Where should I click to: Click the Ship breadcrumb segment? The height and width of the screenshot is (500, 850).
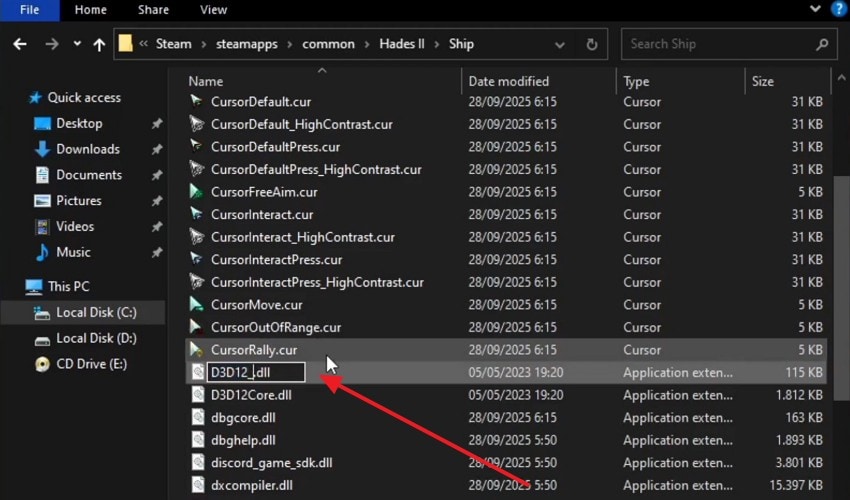click(461, 44)
